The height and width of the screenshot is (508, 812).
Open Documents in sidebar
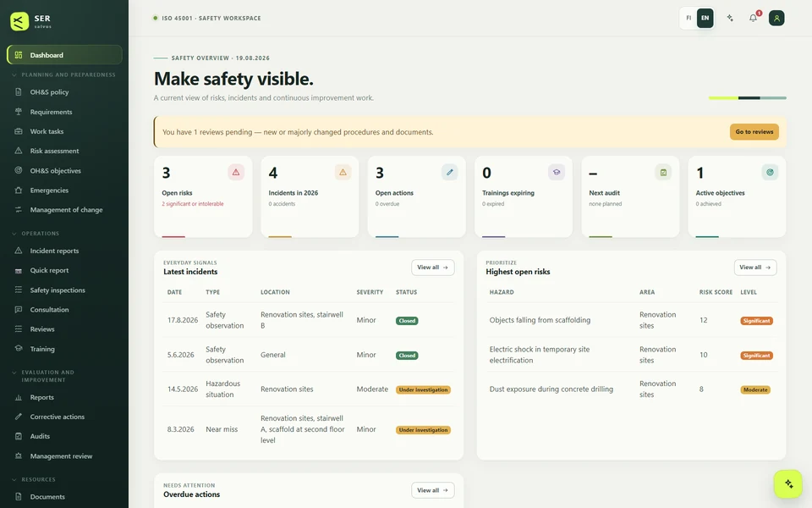[64, 497]
